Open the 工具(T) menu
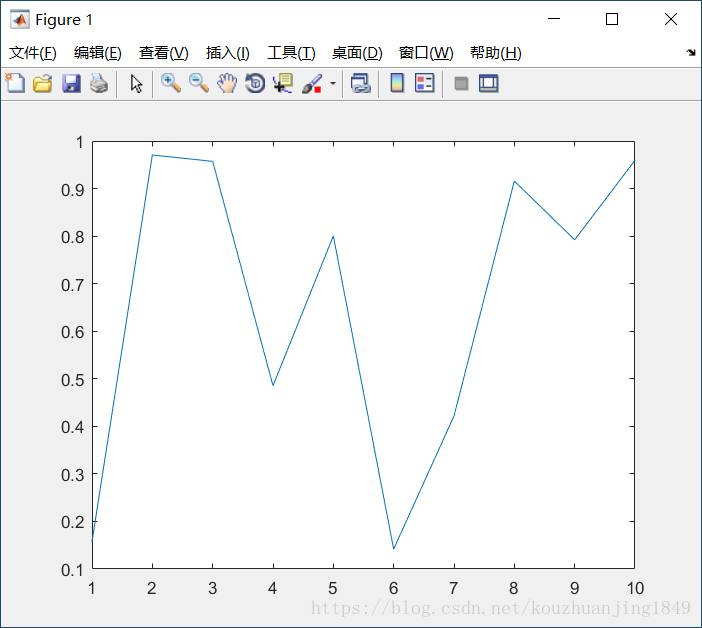This screenshot has width=702, height=628. pyautogui.click(x=291, y=53)
